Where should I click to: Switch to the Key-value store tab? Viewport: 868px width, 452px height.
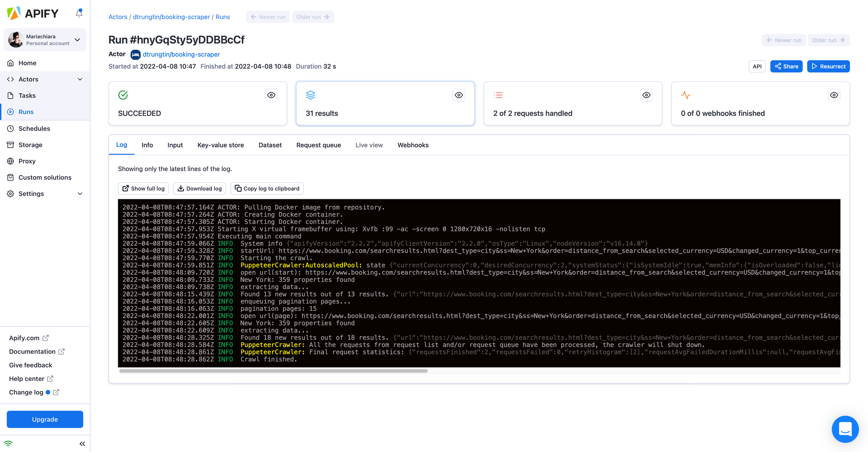pyautogui.click(x=220, y=145)
